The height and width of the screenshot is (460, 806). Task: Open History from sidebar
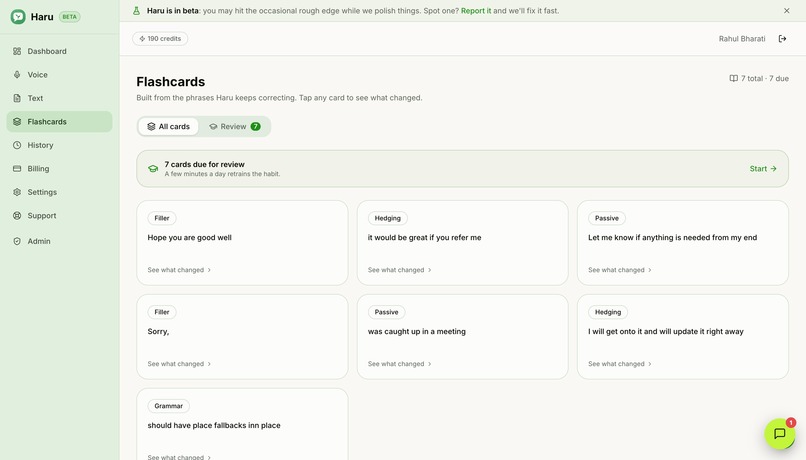pos(59,145)
